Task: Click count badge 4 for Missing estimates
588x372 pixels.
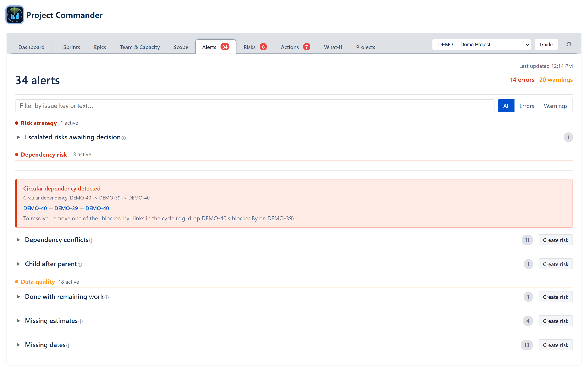Action: point(528,321)
